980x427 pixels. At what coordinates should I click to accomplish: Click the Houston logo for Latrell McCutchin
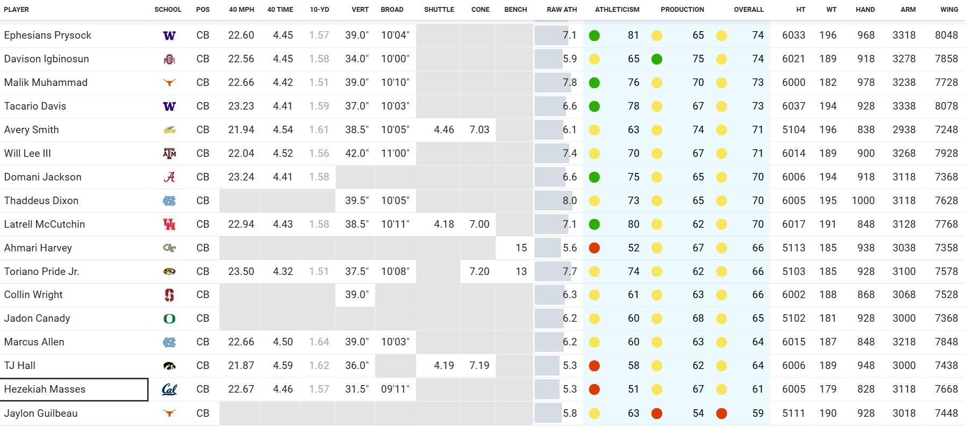(x=169, y=225)
